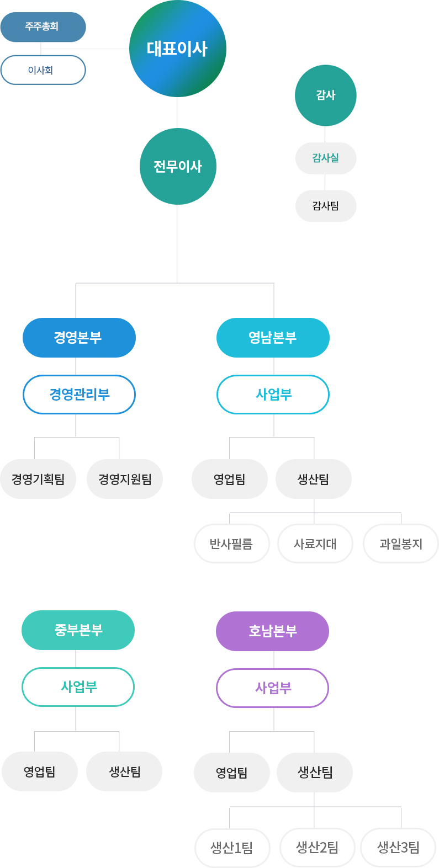The height and width of the screenshot is (868, 439).
Task: Click the 감사 green circle
Action: pyautogui.click(x=326, y=95)
